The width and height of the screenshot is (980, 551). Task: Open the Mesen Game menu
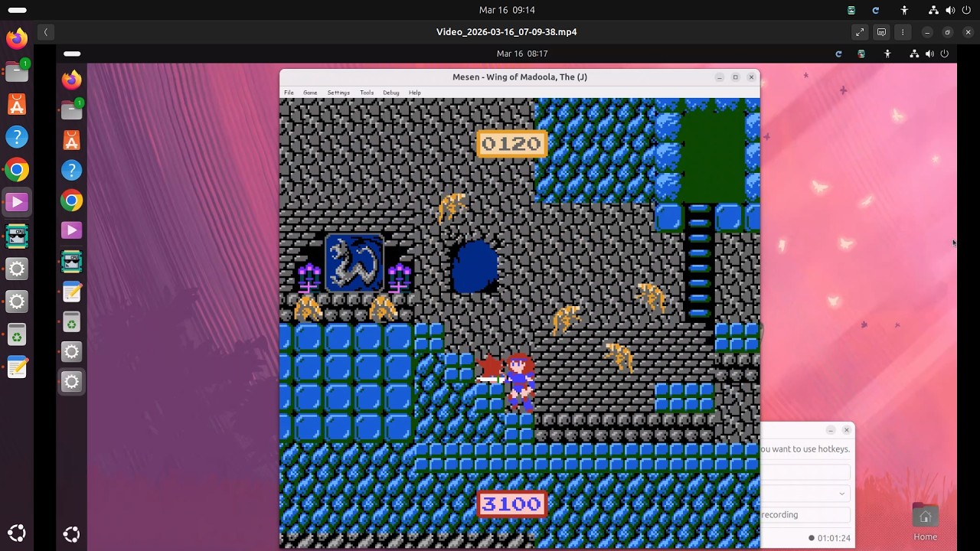point(310,93)
